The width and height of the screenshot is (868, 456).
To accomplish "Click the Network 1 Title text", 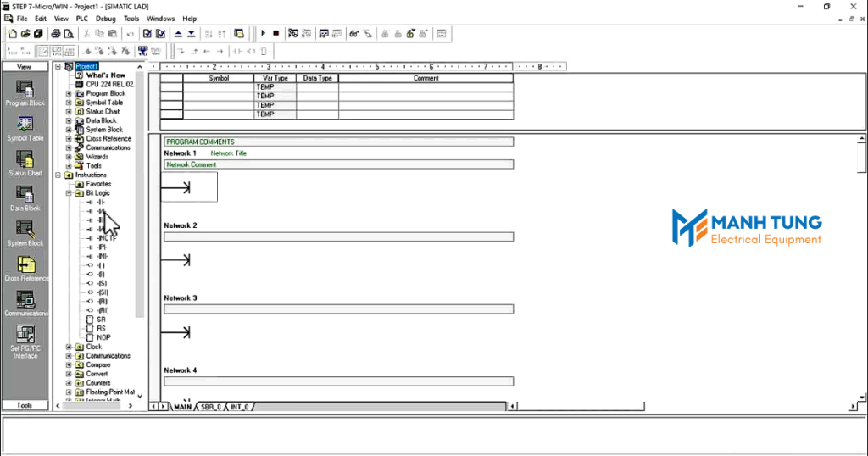I will click(229, 153).
